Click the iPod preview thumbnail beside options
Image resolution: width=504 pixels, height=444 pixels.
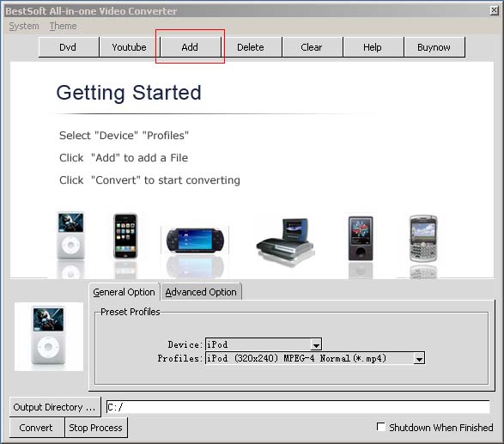(x=49, y=337)
